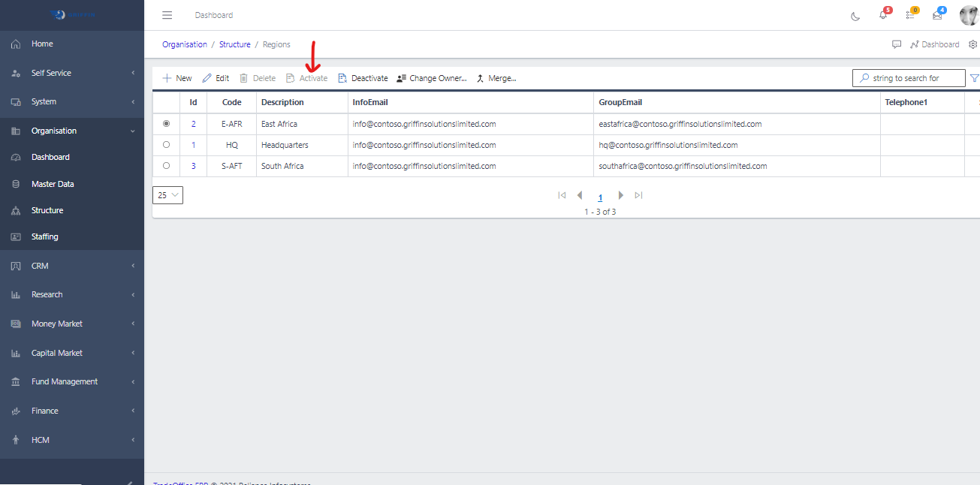
Task: Expand the CRM sidebar menu
Action: (x=72, y=266)
